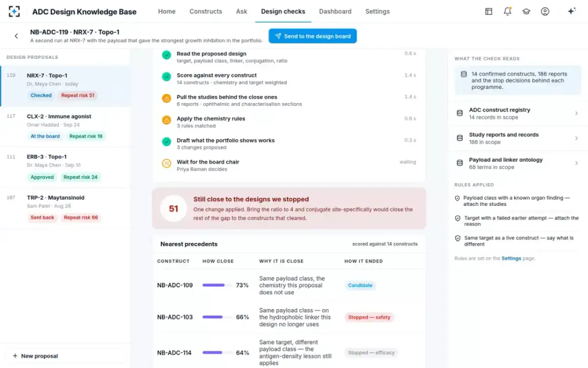
Task: Select proposal ERB-3 · Topo-1
Action: [x=66, y=167]
